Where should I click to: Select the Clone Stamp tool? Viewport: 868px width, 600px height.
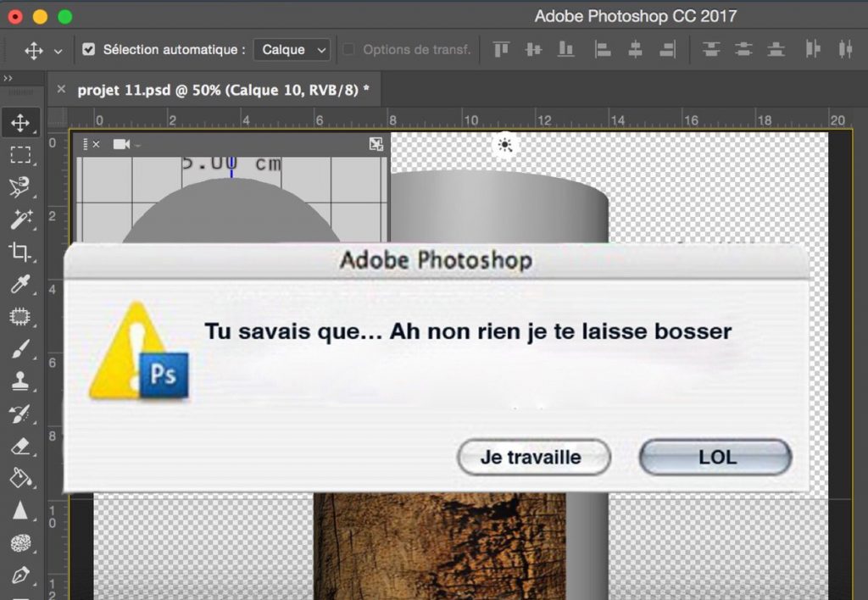coord(20,381)
